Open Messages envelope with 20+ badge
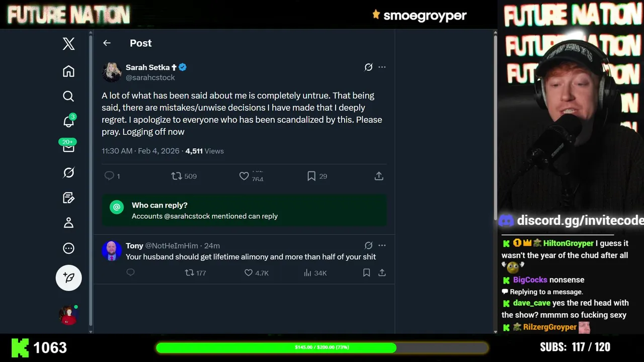Viewport: 644px width, 362px height. 68,147
